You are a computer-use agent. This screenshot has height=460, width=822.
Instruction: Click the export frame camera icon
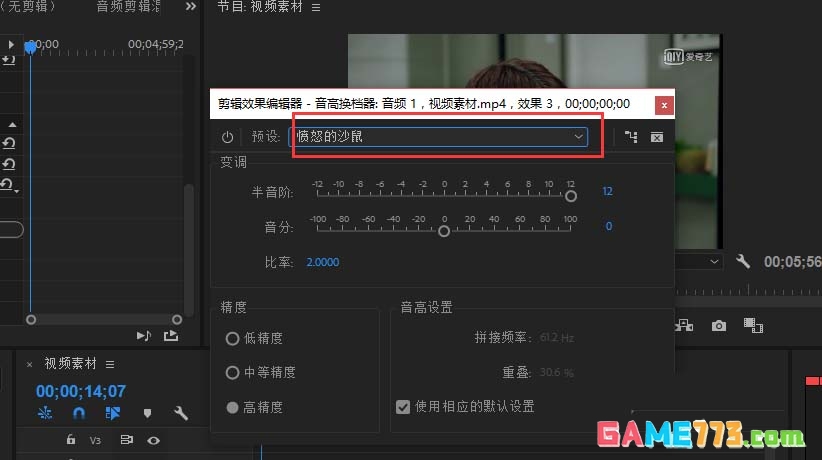coord(719,326)
